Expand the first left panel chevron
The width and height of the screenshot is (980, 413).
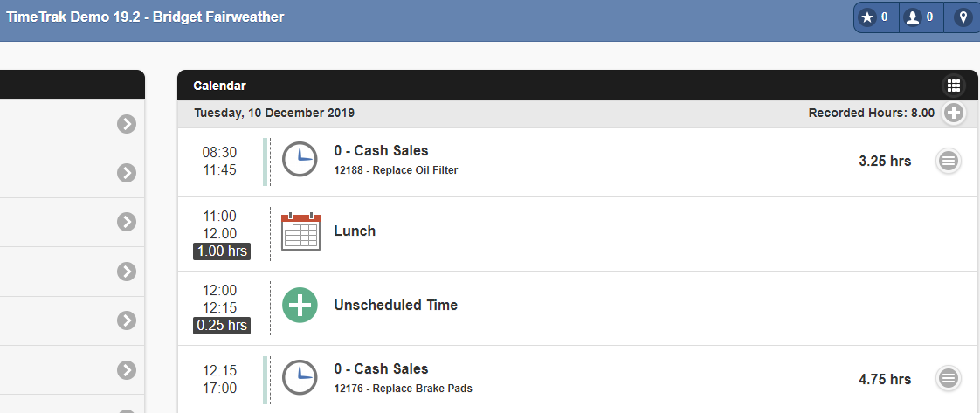coord(127,124)
